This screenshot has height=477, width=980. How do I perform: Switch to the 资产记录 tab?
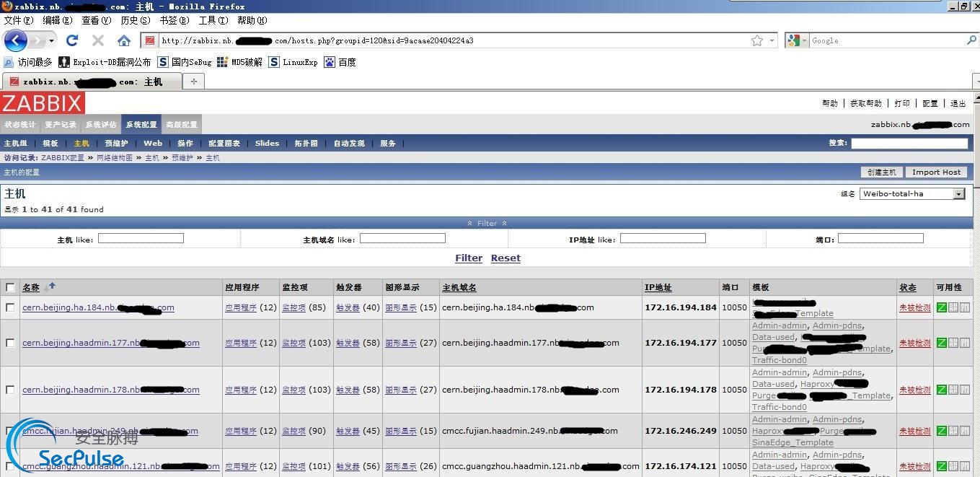click(61, 124)
